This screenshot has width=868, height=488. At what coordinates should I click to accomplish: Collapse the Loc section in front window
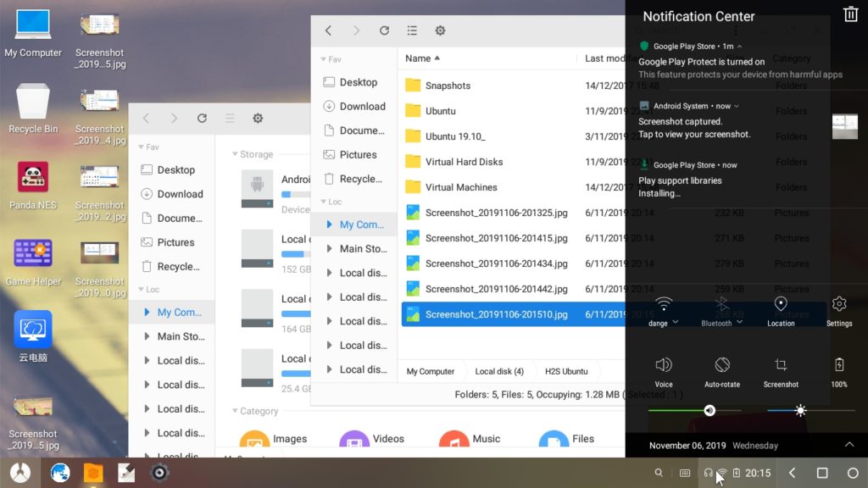(x=323, y=202)
